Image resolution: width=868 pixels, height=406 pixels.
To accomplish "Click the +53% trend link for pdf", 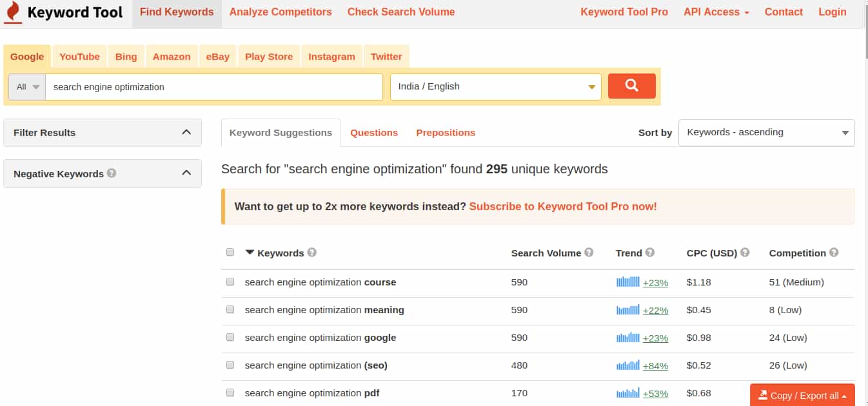I will (655, 393).
